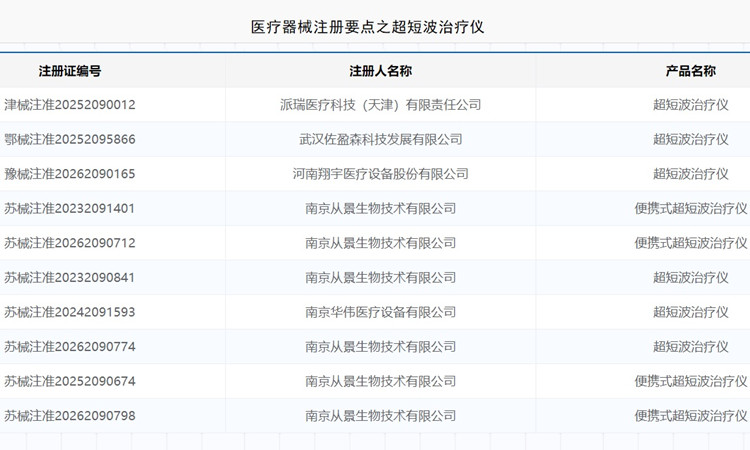Click the 注册证编号 column header
The height and width of the screenshot is (450, 750).
[x=70, y=71]
